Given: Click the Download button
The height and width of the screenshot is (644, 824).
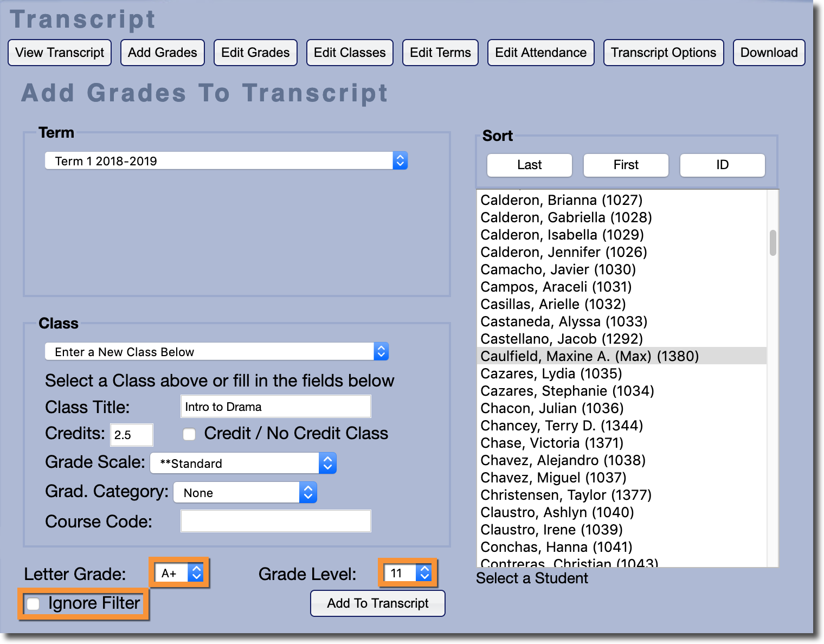Looking at the screenshot, I should point(769,53).
